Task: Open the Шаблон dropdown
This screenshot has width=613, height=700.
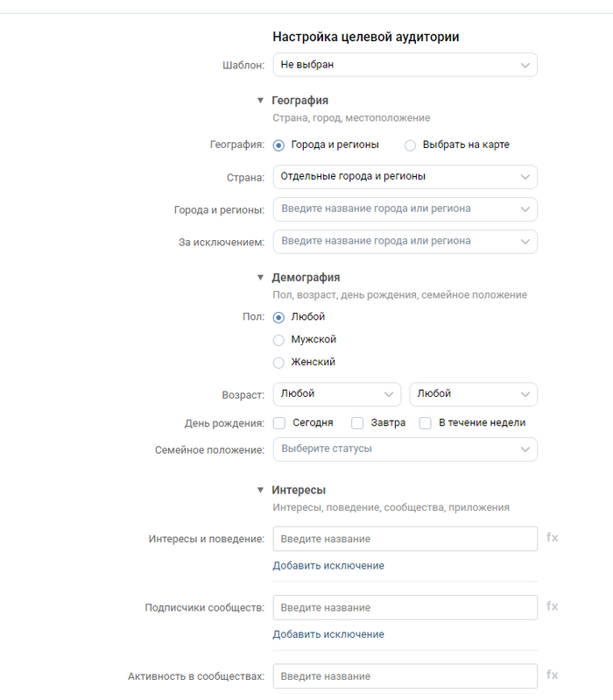Action: [x=405, y=65]
